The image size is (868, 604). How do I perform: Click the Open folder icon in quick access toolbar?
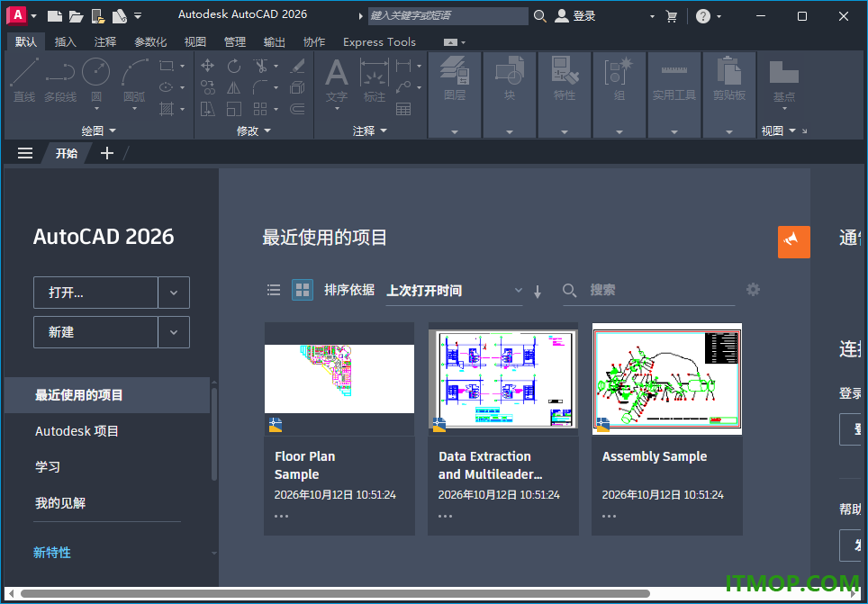click(76, 16)
